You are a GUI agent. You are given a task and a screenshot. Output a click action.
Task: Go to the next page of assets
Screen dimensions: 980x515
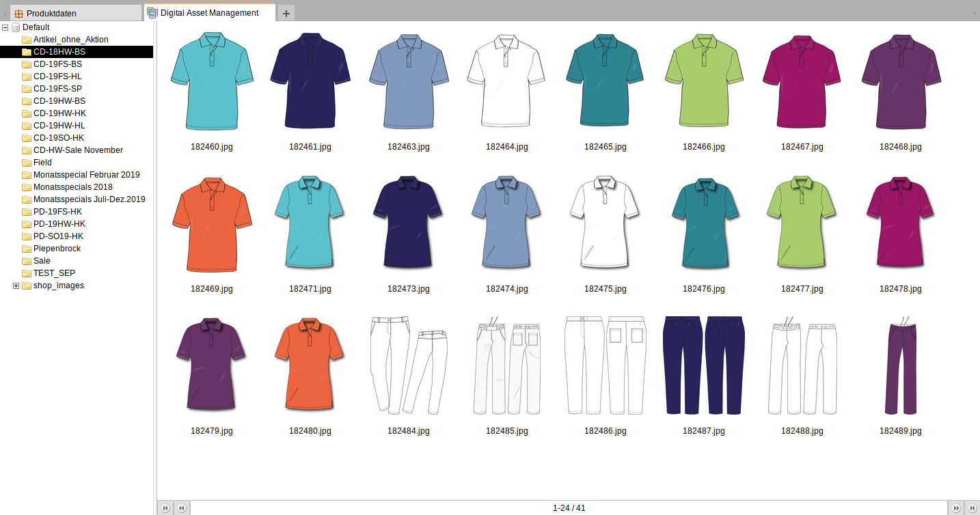955,507
